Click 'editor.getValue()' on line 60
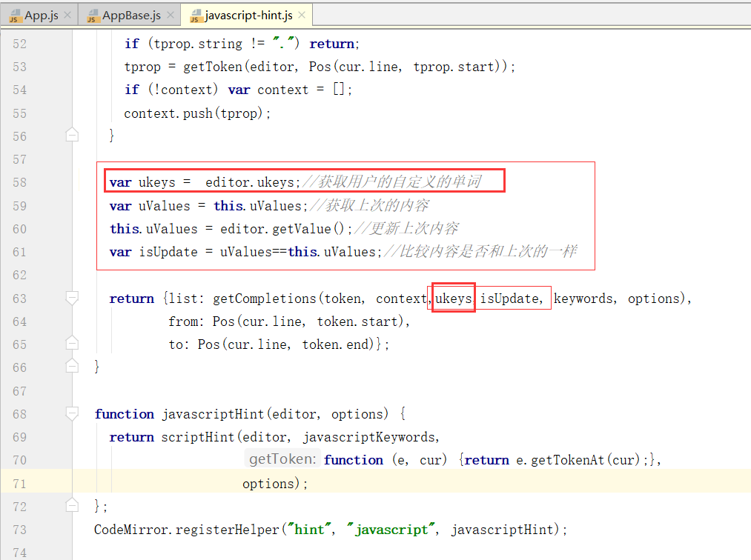 click(x=282, y=229)
